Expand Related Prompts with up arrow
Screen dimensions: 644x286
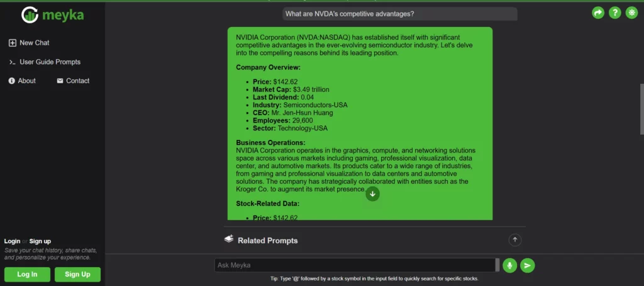tap(515, 239)
